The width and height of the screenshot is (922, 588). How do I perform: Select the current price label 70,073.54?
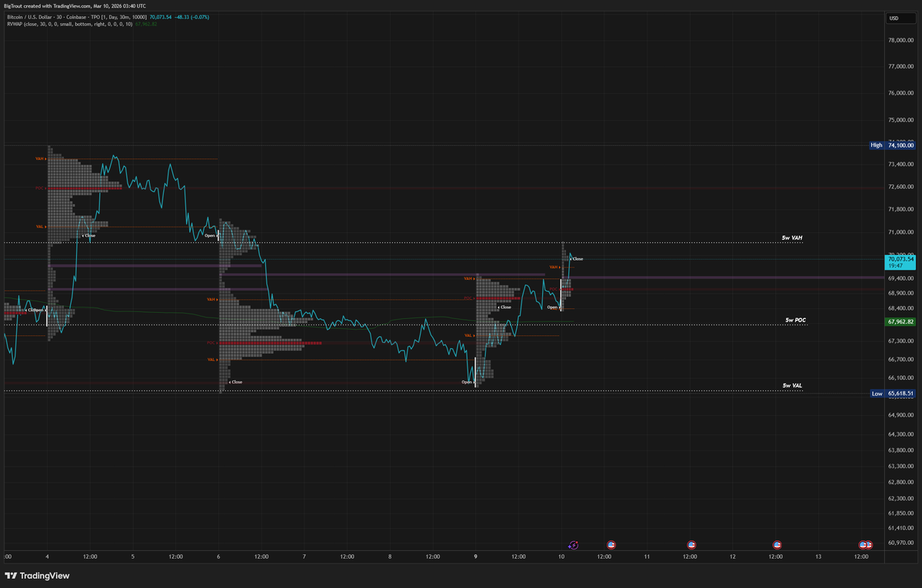900,259
